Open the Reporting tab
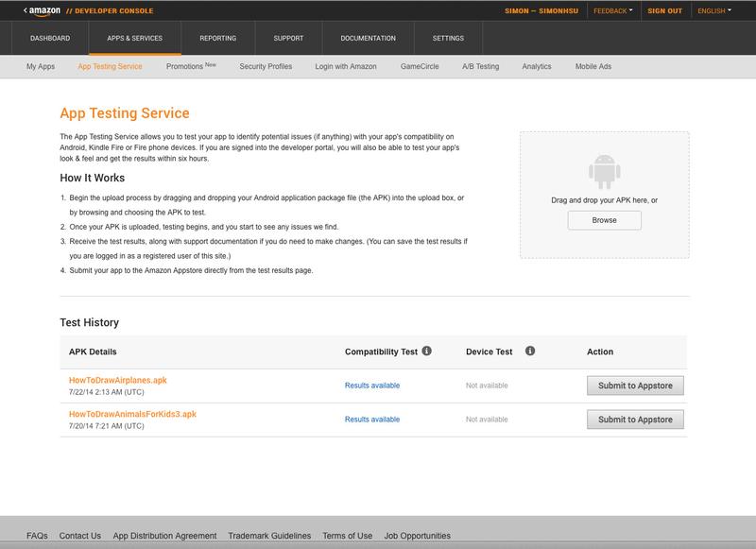 218,38
